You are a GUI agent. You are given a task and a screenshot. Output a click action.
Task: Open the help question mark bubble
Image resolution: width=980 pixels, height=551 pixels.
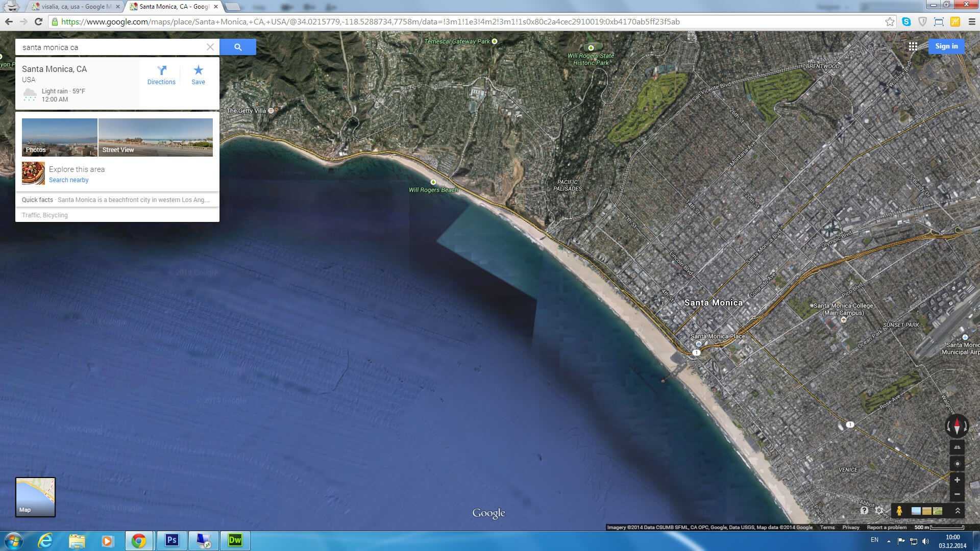coord(864,510)
